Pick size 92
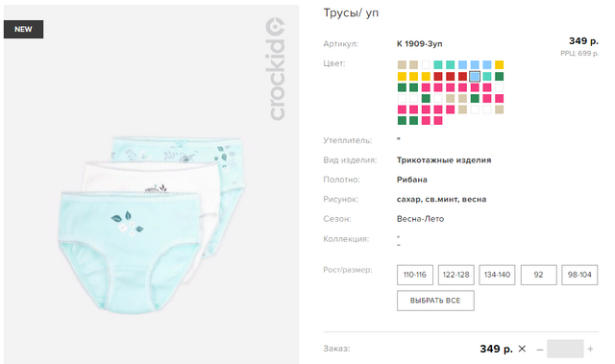The width and height of the screenshot is (615, 364). coord(538,275)
